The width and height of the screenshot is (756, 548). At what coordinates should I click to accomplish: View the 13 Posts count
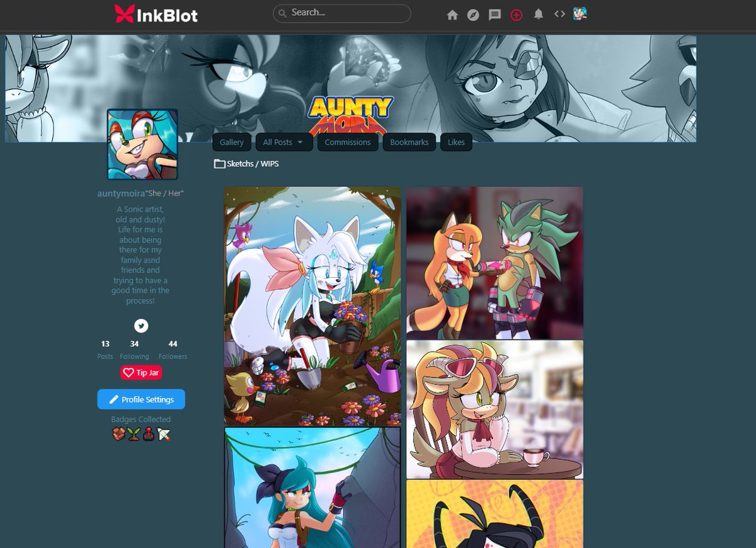(x=105, y=350)
